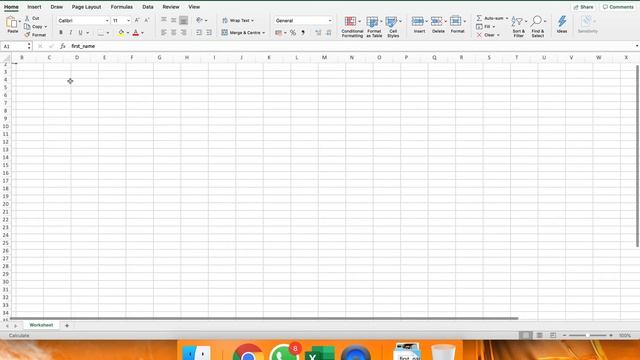The width and height of the screenshot is (640, 360).
Task: Click the fx insert function icon
Action: pos(62,46)
